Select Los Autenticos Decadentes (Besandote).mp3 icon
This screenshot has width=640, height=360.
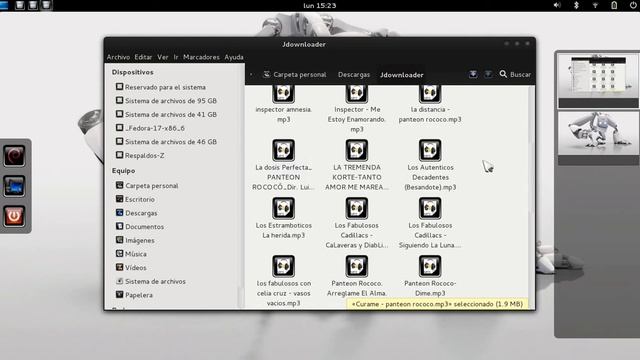click(x=430, y=150)
